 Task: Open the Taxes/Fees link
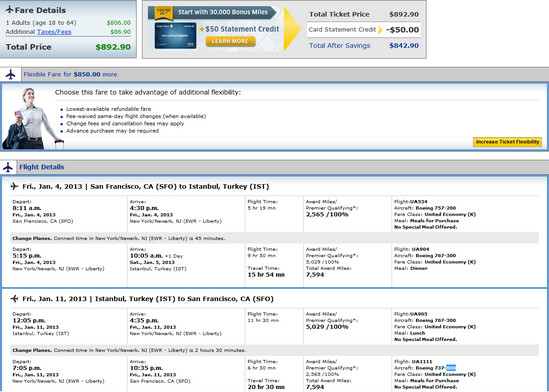[54, 32]
